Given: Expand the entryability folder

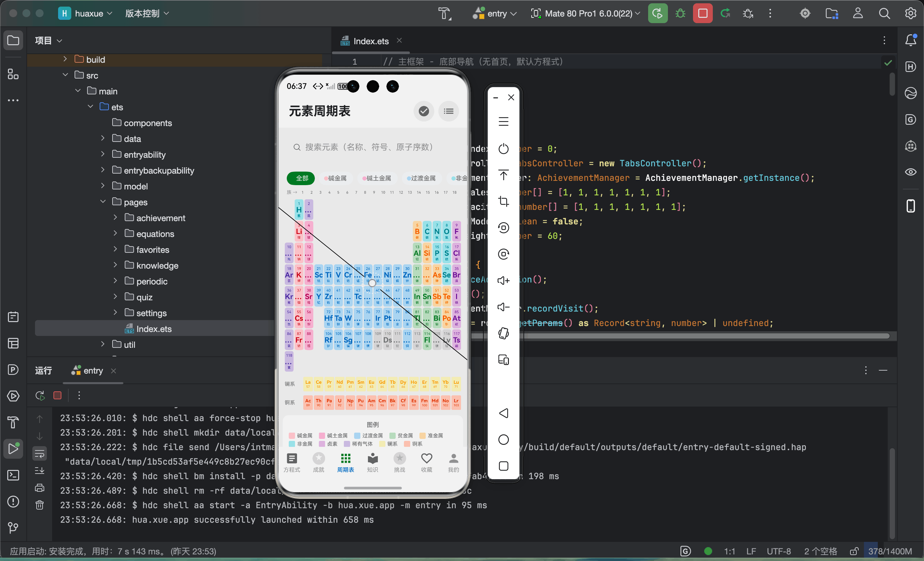Looking at the screenshot, I should click(x=102, y=154).
